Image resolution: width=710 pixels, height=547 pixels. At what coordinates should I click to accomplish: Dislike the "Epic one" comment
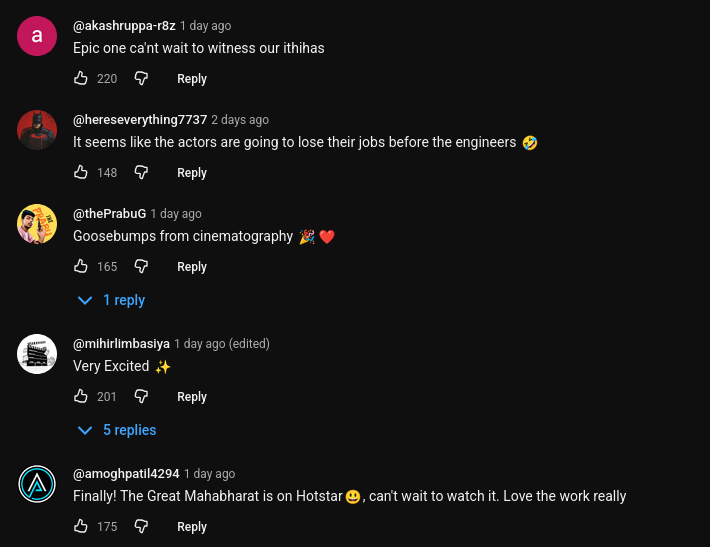(141, 78)
